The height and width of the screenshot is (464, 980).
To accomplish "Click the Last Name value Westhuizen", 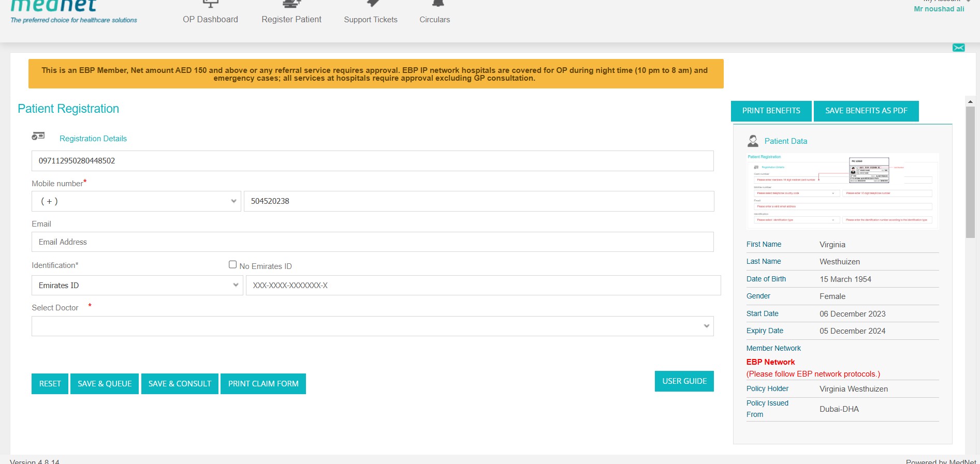I will (840, 262).
